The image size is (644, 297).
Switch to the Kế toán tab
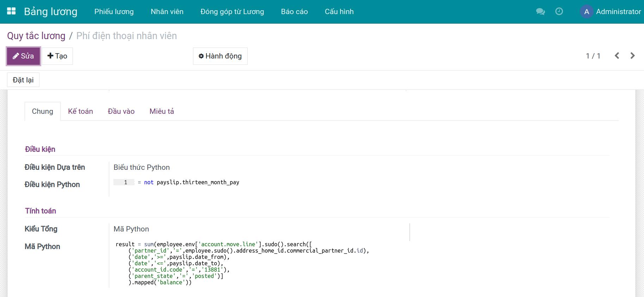(x=80, y=111)
